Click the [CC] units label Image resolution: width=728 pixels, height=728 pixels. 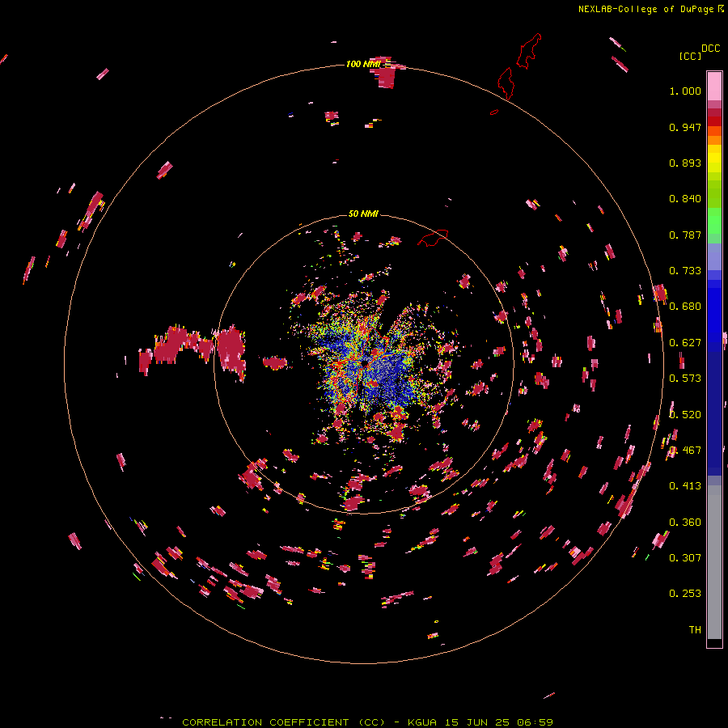click(x=690, y=56)
